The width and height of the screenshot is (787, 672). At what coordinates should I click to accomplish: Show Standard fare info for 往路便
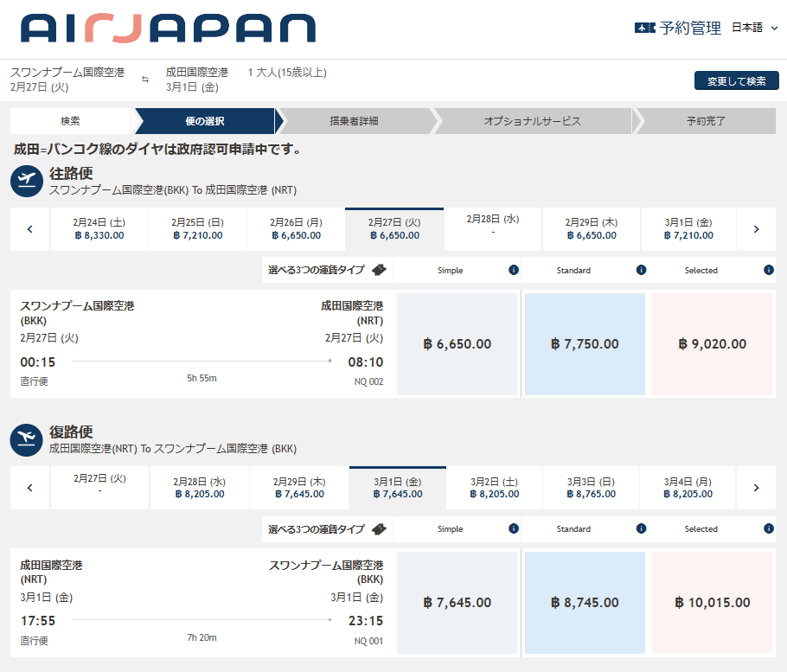point(641,270)
